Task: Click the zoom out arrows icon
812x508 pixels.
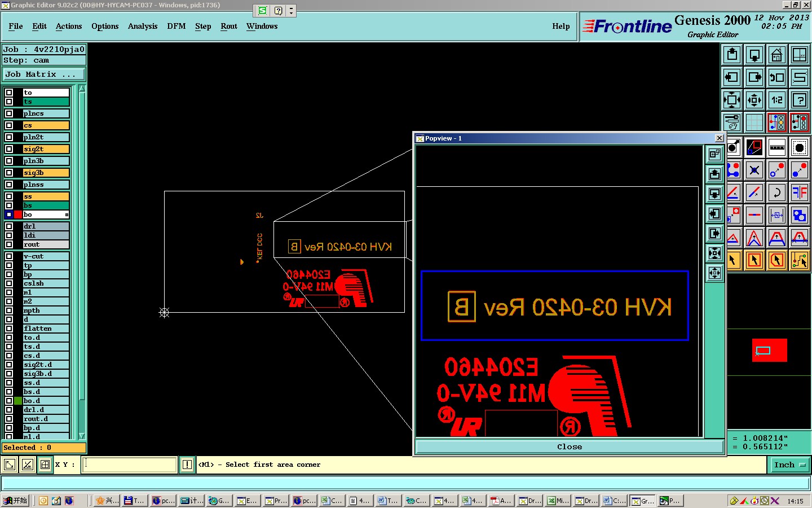Action: 754,100
